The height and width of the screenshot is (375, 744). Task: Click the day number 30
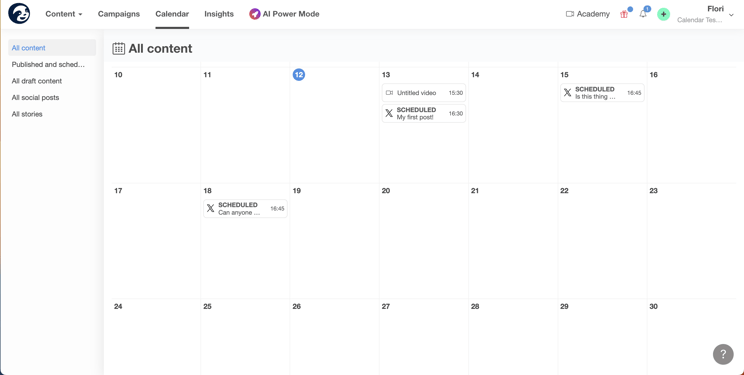[653, 306]
